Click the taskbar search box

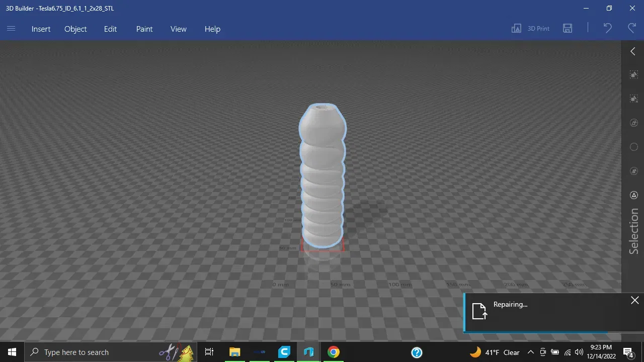tap(111, 352)
